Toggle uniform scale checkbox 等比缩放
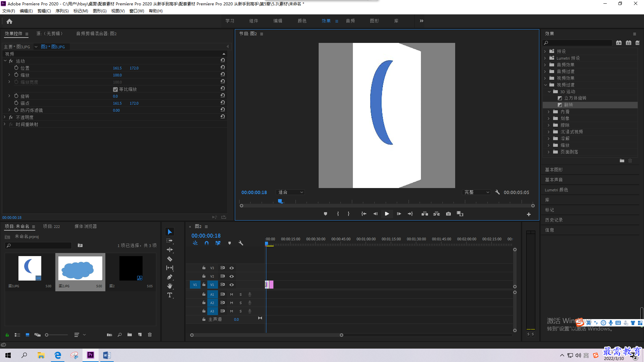Screen dimensions: 644x362 click(115, 89)
